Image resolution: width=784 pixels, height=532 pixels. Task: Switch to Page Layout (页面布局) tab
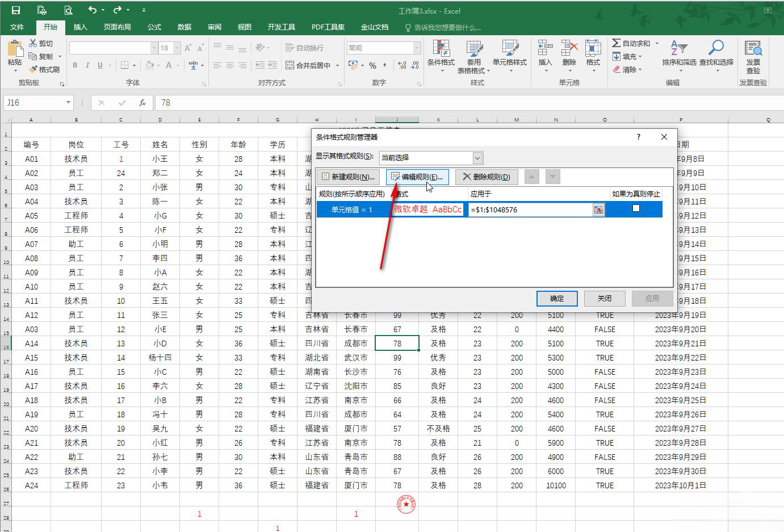(x=117, y=27)
